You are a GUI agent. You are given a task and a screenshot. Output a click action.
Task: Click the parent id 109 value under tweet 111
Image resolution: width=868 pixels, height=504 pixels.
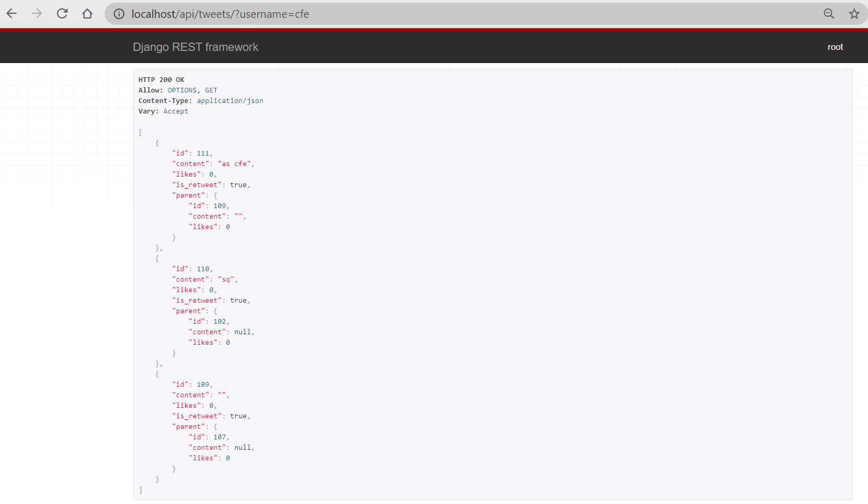(x=219, y=206)
